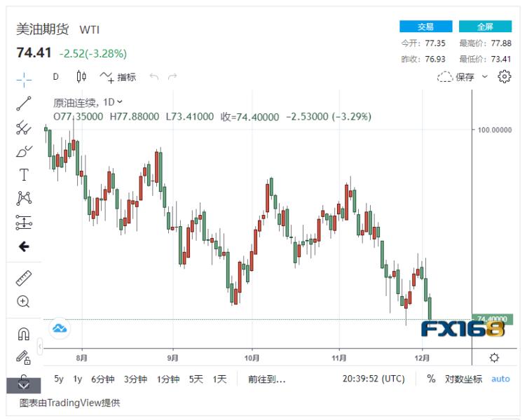
Task: Open the prediction and measurement tools
Action: click(24, 223)
